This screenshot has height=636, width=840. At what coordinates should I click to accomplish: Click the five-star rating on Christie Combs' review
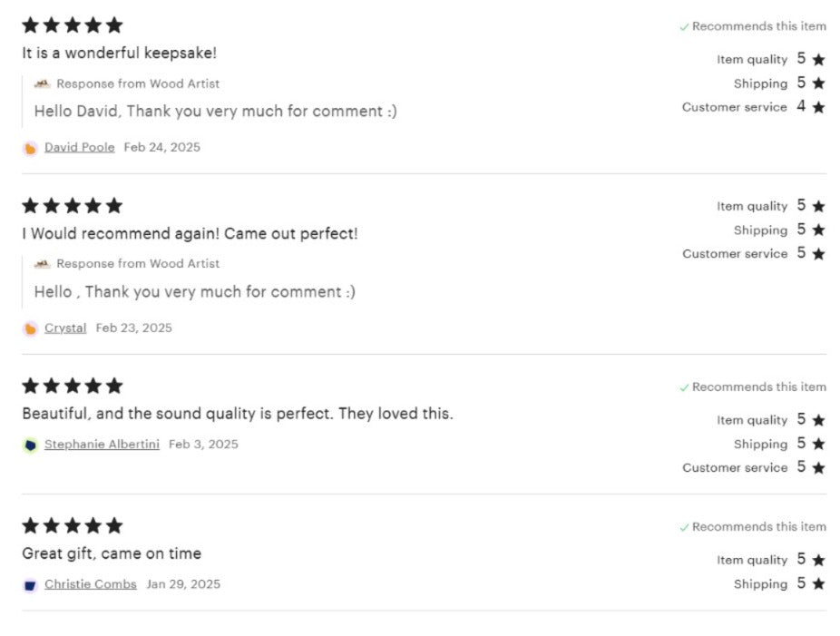click(73, 525)
